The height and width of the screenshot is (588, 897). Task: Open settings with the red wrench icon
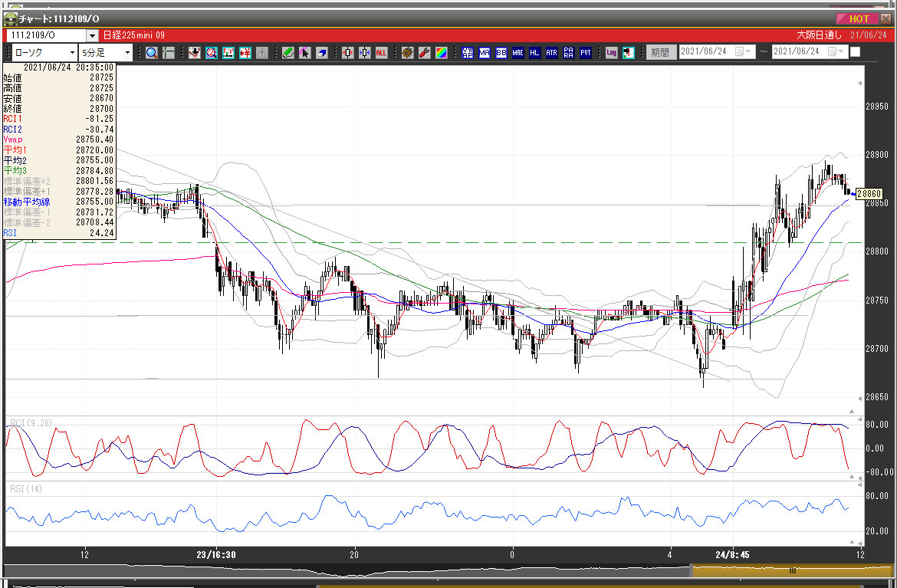click(424, 53)
